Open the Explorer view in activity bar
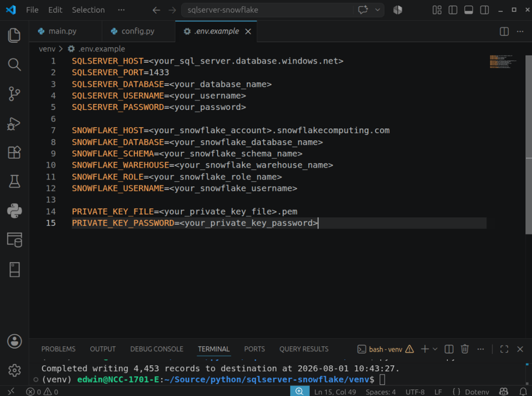Viewport: 532px width, 396px height. (14, 35)
